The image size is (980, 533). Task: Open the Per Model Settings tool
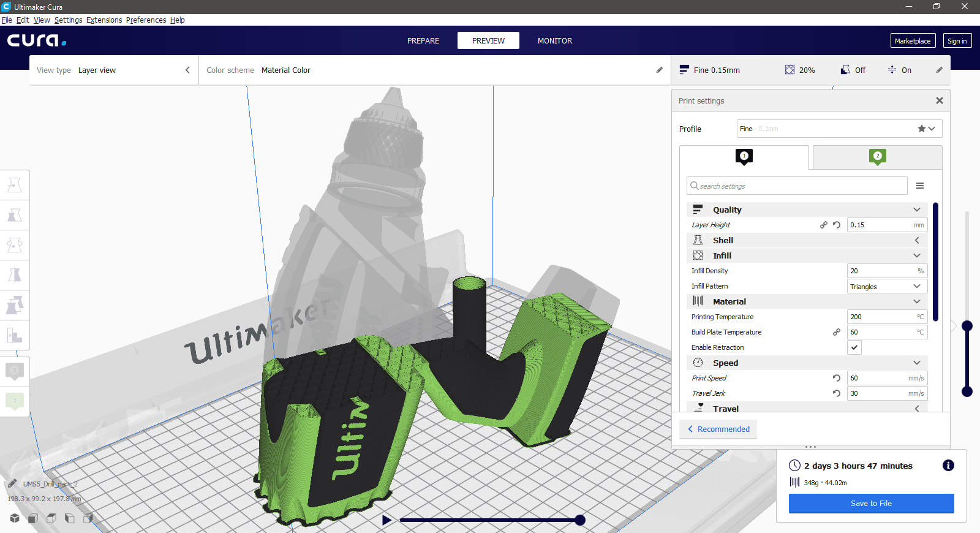pos(15,305)
